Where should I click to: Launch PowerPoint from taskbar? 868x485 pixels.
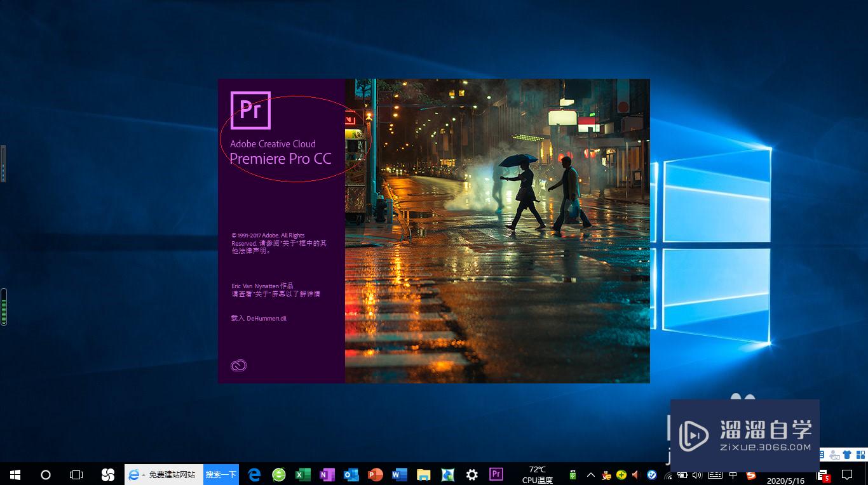(376, 474)
